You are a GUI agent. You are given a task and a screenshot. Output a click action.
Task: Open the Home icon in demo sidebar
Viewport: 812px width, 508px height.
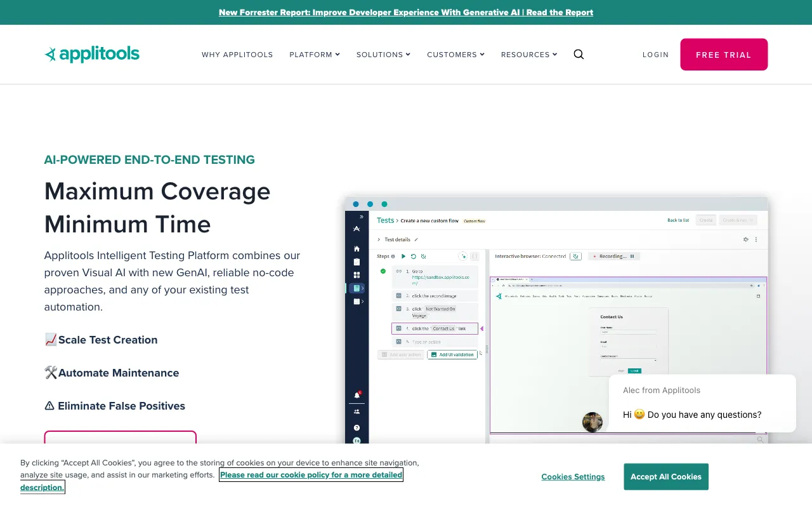click(357, 248)
